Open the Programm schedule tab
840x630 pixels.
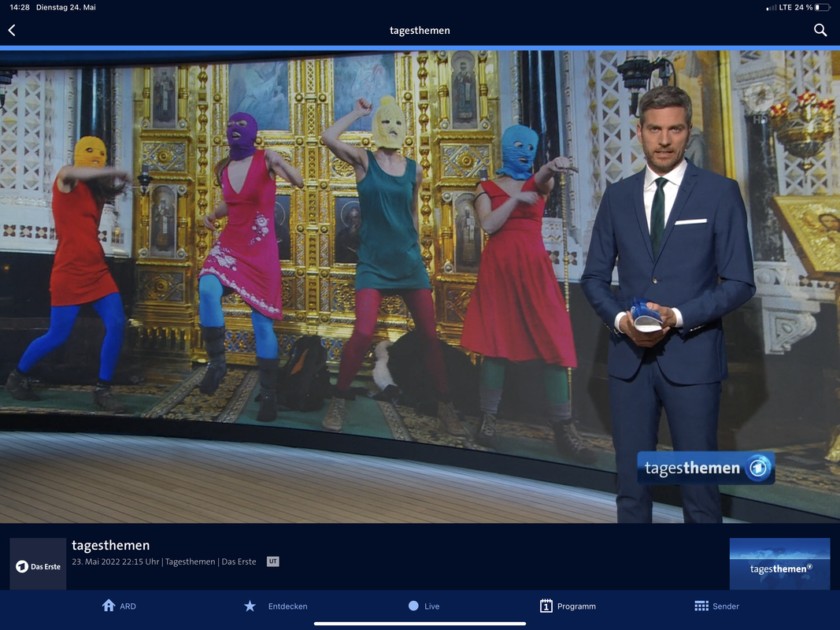568,606
